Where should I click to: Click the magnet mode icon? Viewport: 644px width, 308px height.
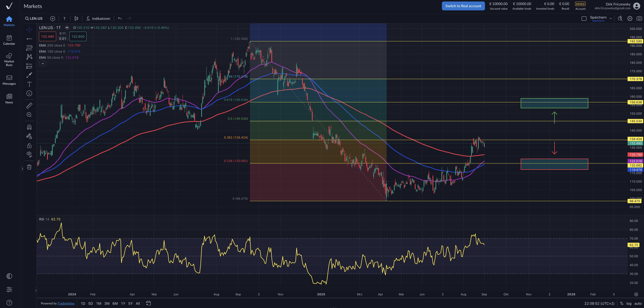click(x=29, y=127)
